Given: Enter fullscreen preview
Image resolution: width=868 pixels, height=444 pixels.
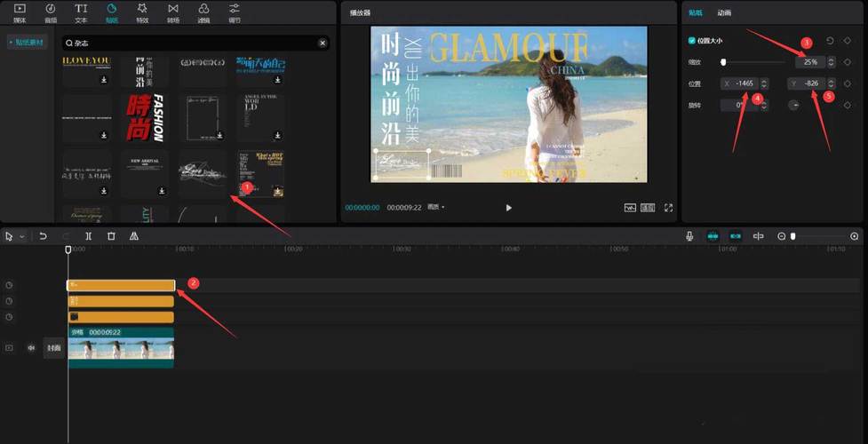Looking at the screenshot, I should 669,208.
